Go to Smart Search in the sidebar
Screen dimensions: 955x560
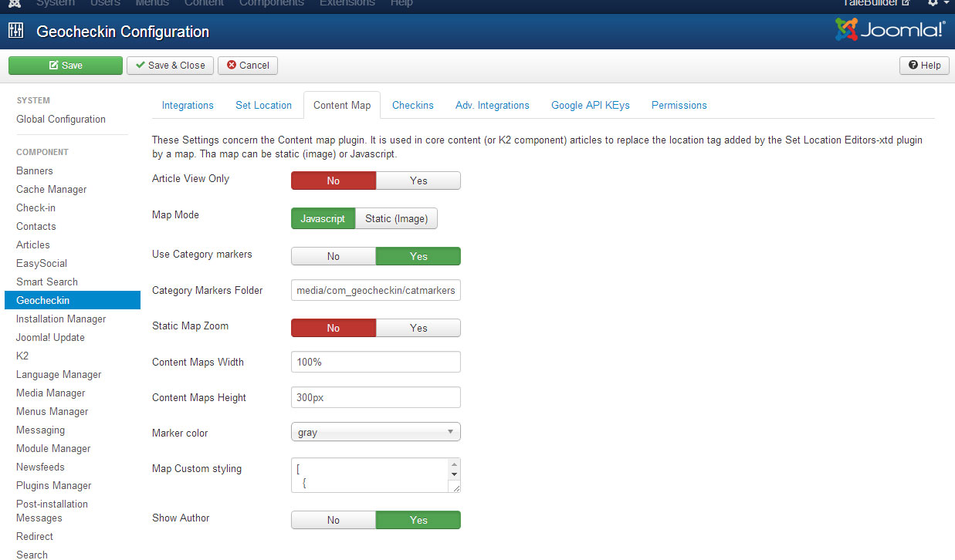point(47,282)
